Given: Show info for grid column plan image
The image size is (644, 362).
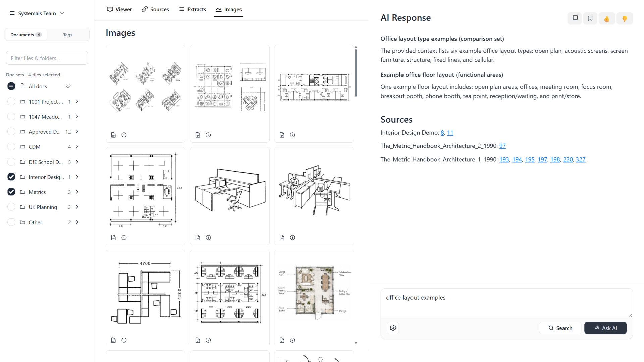Looking at the screenshot, I should [x=124, y=238].
